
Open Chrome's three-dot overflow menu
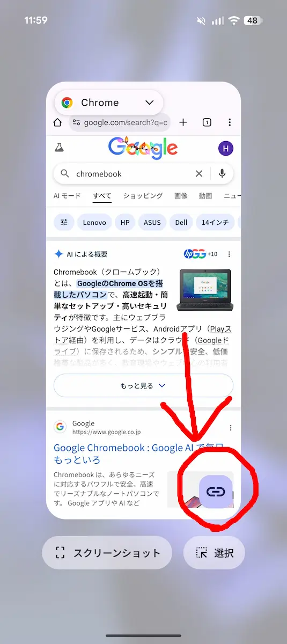230,122
